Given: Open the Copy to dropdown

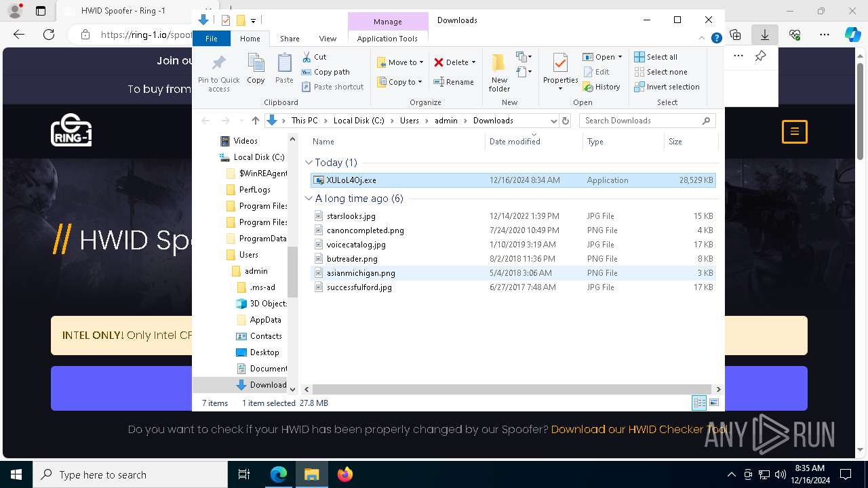Looking at the screenshot, I should (400, 82).
